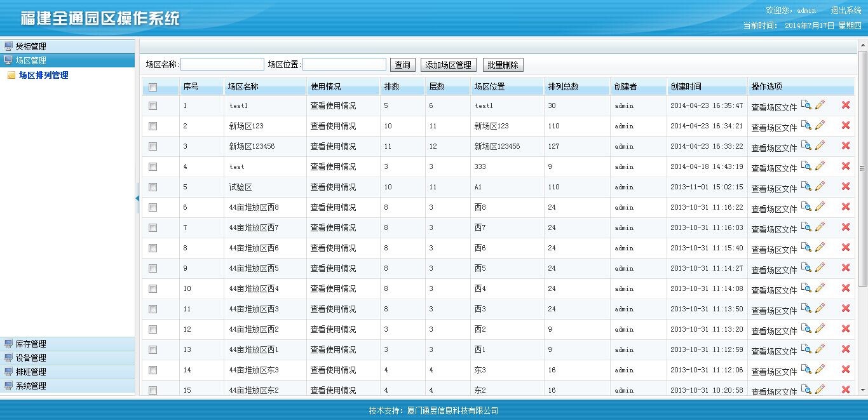This screenshot has height=420, width=868.
Task: Delete row test1 with the red X
Action: pos(846,105)
